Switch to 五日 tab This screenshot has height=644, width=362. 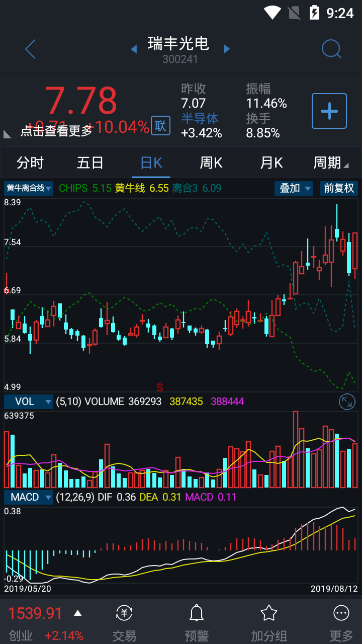coord(90,163)
